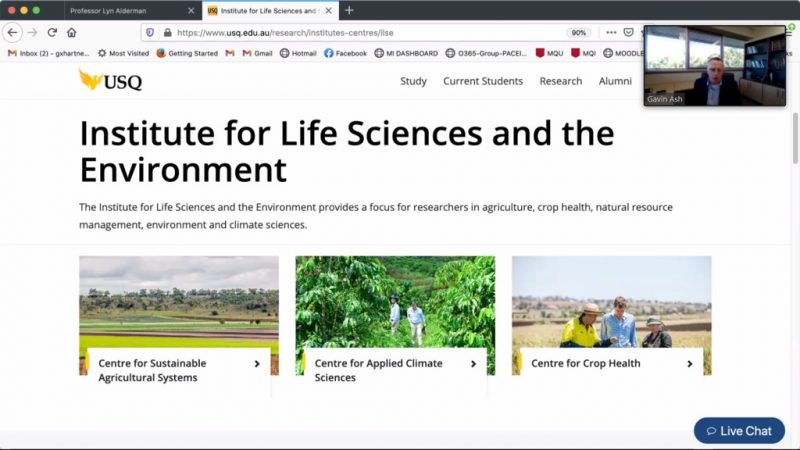Open the Study navigation menu
The image size is (800, 450).
tap(413, 81)
